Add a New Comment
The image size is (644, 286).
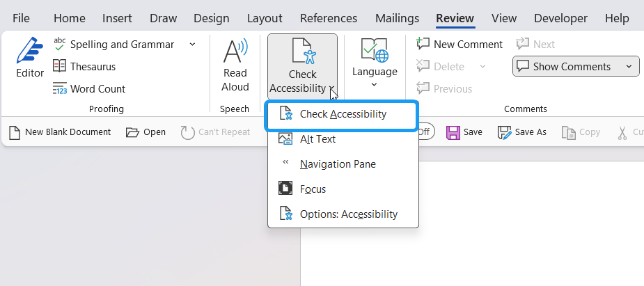[x=460, y=45]
